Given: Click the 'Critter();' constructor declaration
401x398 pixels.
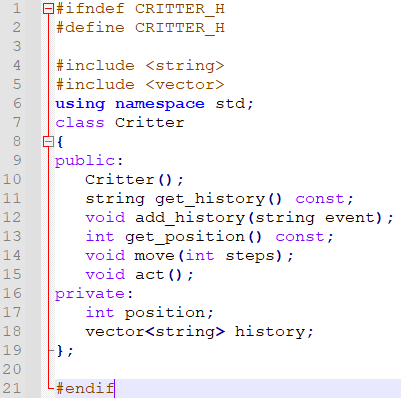Looking at the screenshot, I should 134,180.
